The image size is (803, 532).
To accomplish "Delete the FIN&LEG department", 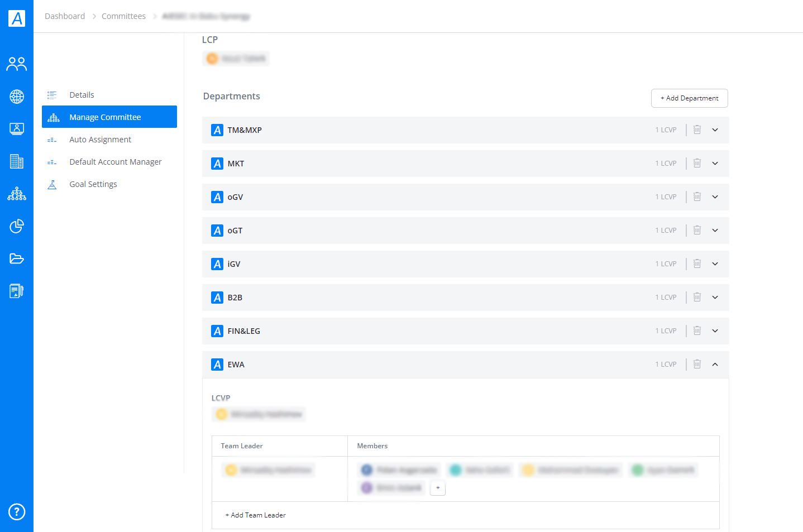I will [697, 330].
